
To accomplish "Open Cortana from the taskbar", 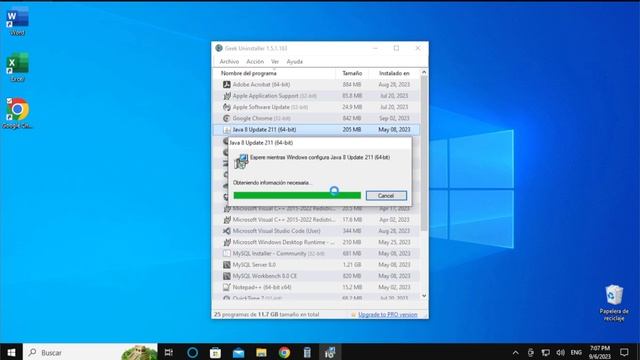I will [192, 352].
